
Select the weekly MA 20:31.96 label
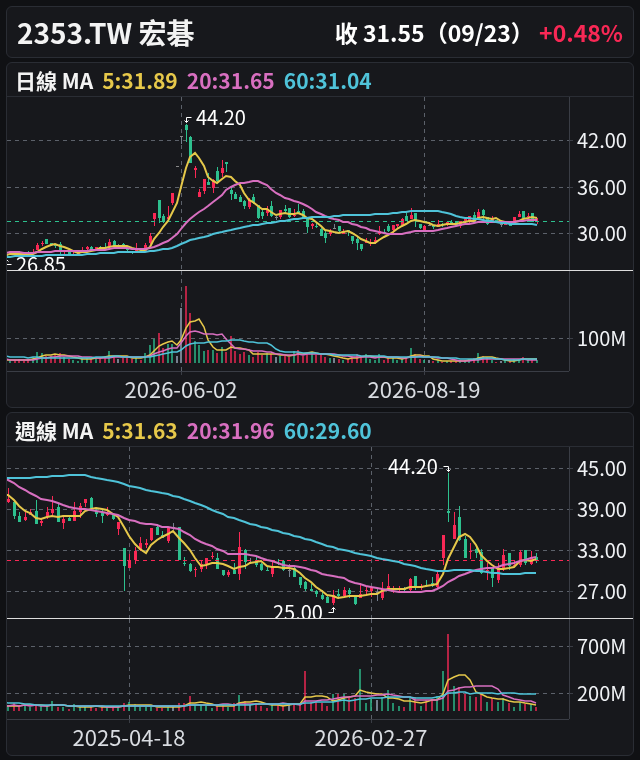click(x=230, y=431)
